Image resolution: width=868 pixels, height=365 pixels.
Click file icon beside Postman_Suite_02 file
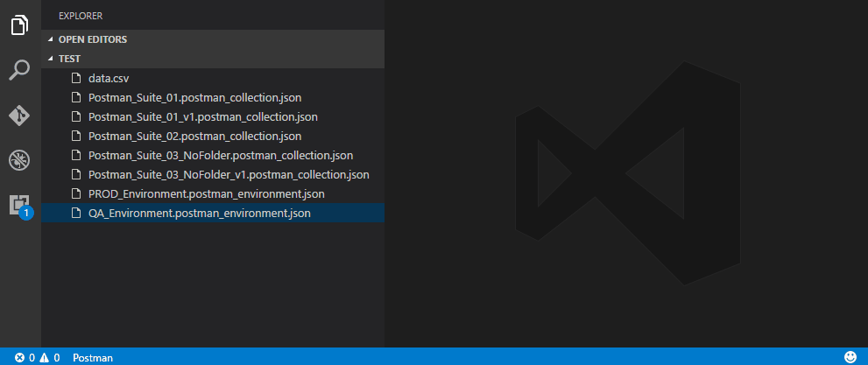76,136
